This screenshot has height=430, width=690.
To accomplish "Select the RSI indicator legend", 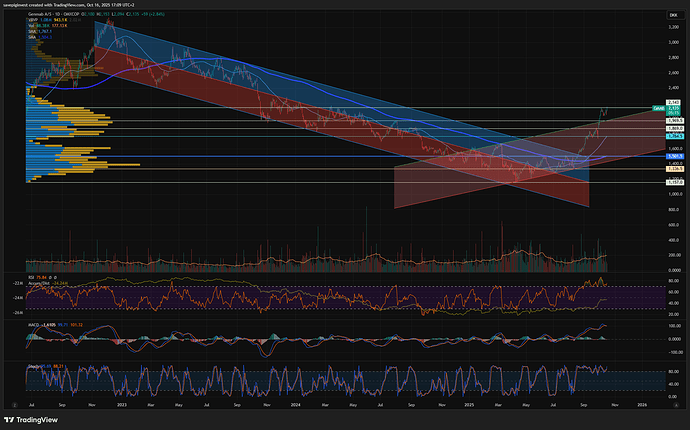I will click(33, 278).
